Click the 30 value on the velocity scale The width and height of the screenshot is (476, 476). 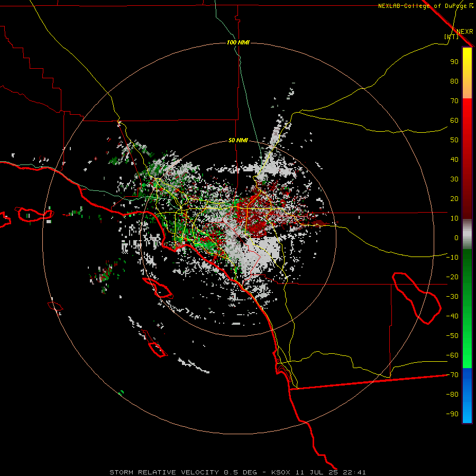pos(454,179)
